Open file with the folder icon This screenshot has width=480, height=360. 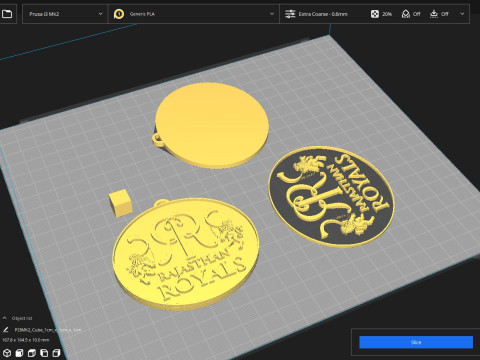click(x=7, y=14)
